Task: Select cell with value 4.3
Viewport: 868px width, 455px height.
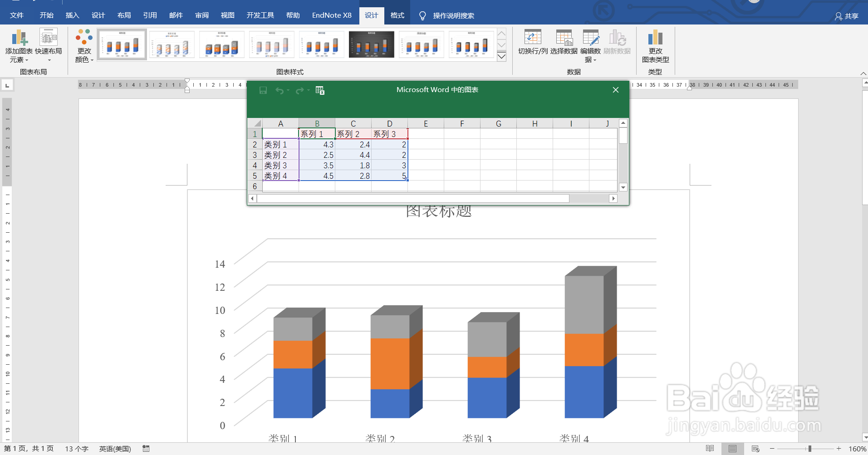Action: point(317,144)
